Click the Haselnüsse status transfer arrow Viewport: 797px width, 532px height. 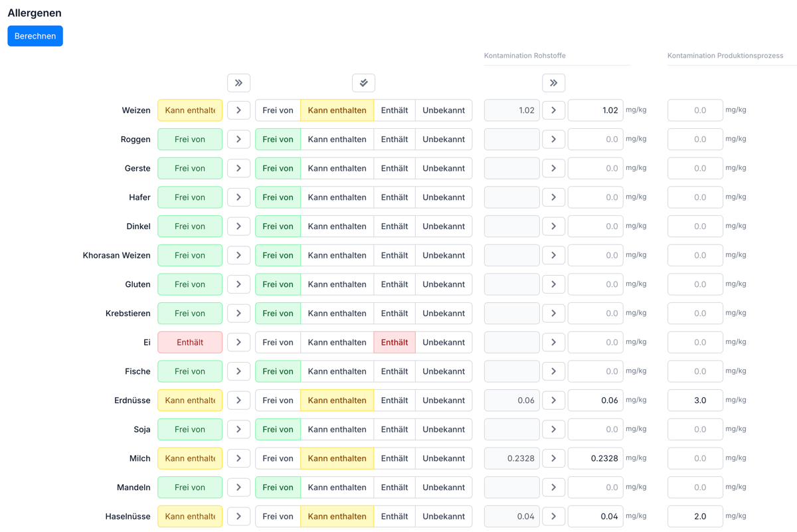[238, 516]
